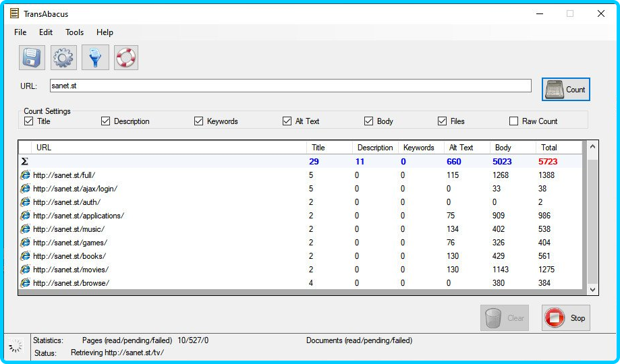Sort by the Total column header
The image size is (620, 364).
[559, 148]
